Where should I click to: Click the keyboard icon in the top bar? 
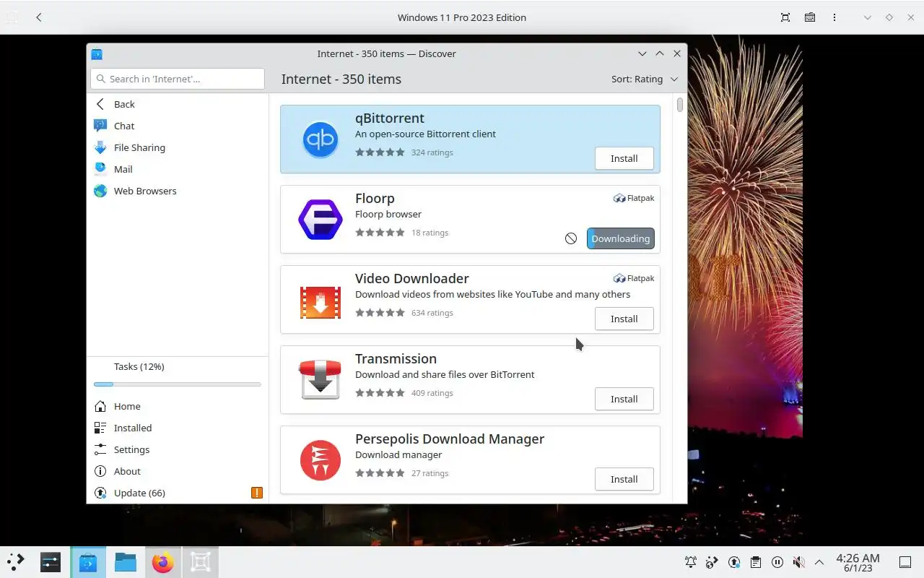point(810,17)
